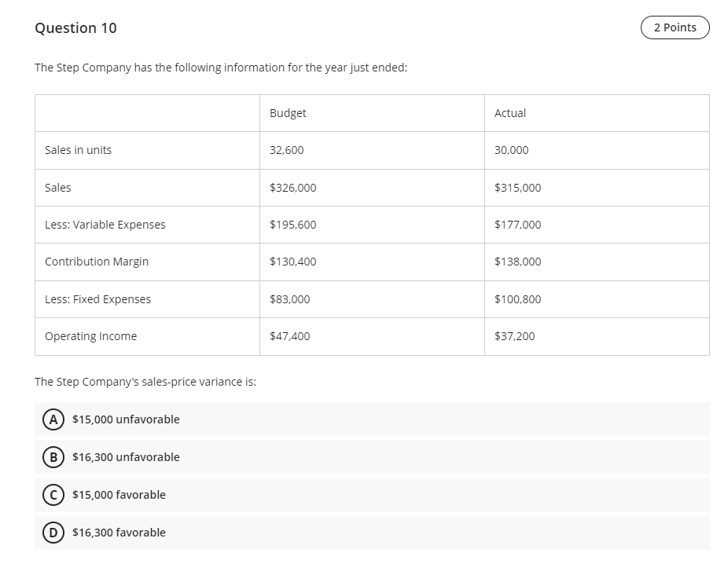Click Operating Income row label
Screen dimensions: 728x564
(90, 337)
